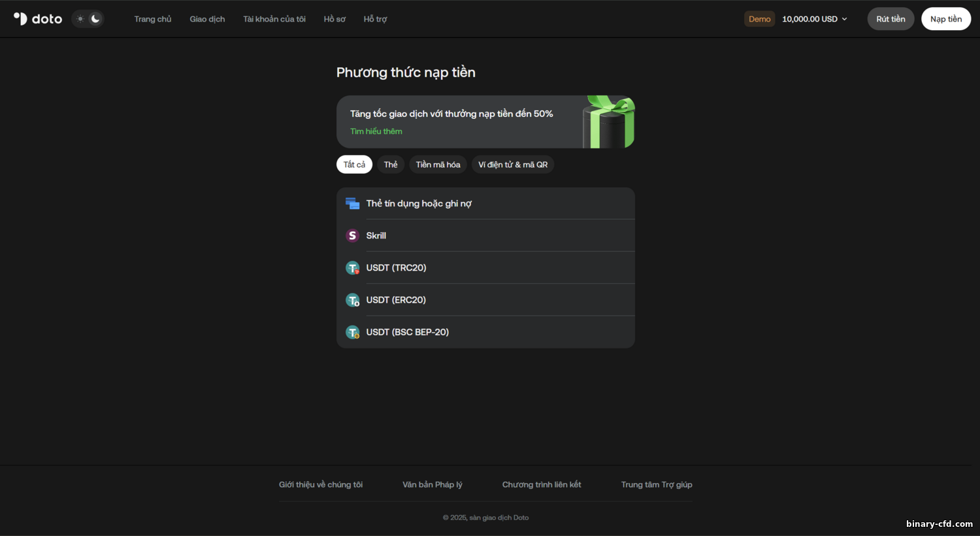980x536 pixels.
Task: Click the Demo account badge
Action: click(759, 19)
